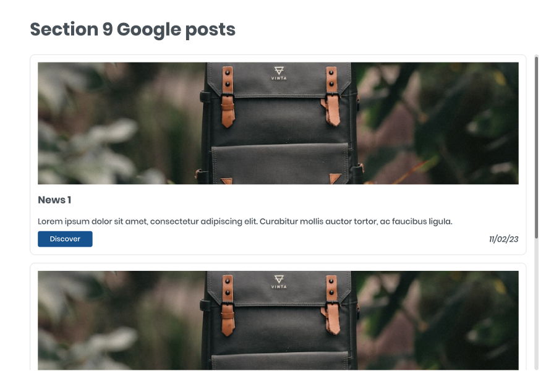Click the Section 9 Google posts heading
Image resolution: width=559 pixels, height=392 pixels.
tap(132, 30)
